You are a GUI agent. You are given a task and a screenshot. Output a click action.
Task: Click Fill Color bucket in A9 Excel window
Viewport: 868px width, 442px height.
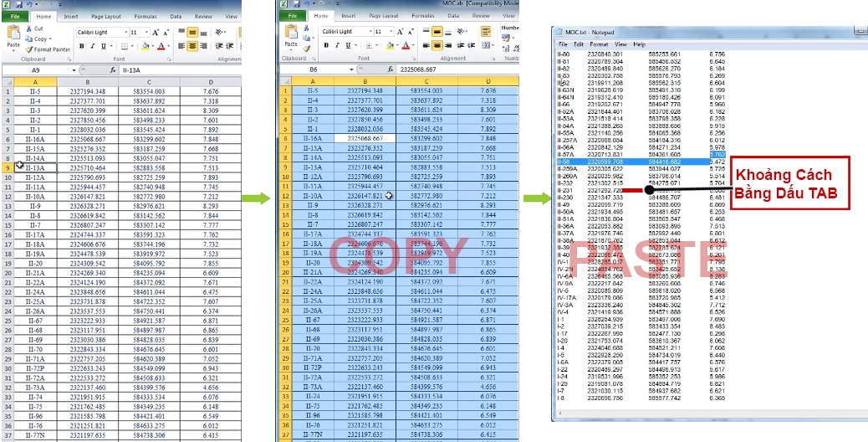(x=146, y=46)
